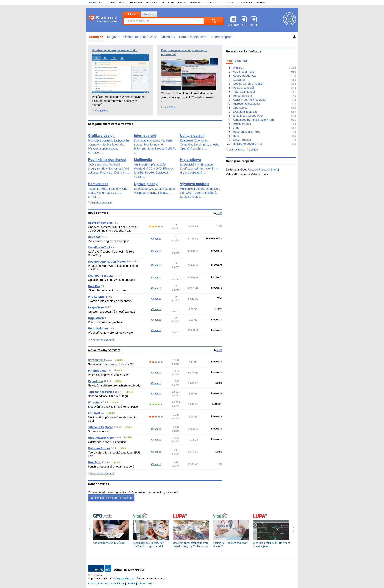Viewport: 384px width, 588px height.
Task: Click Ohodnoť for BestSync
Action: point(156,464)
